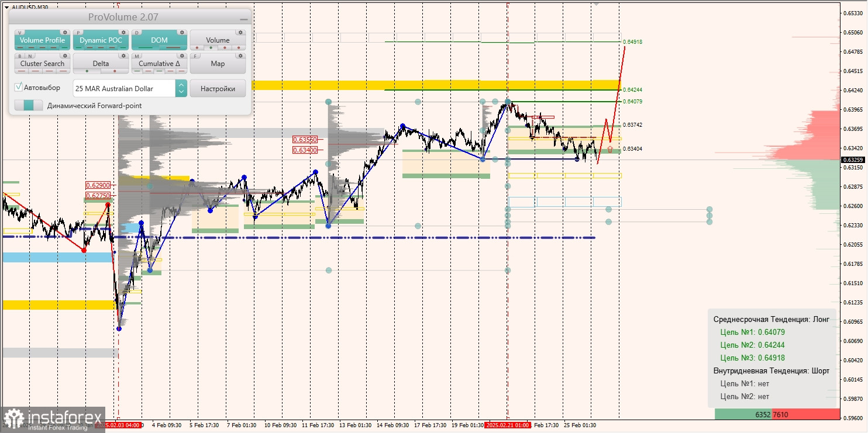
Task: Open the contract selector spinner arrows
Action: [x=181, y=88]
